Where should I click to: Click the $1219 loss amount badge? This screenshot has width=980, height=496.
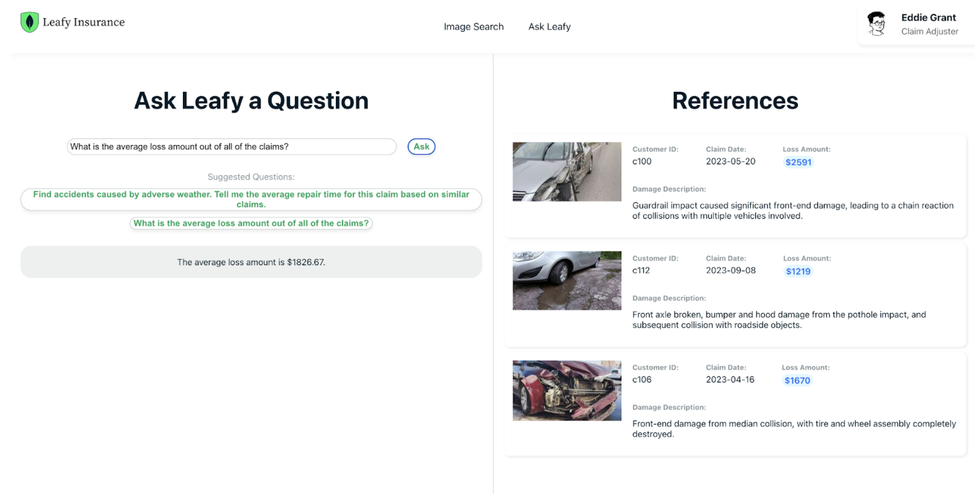tap(798, 271)
